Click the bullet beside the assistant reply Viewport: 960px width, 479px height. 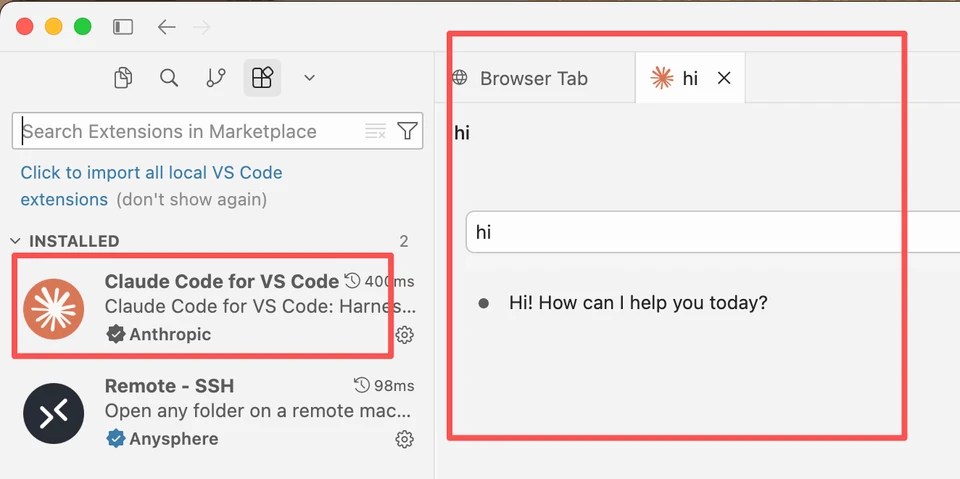484,303
